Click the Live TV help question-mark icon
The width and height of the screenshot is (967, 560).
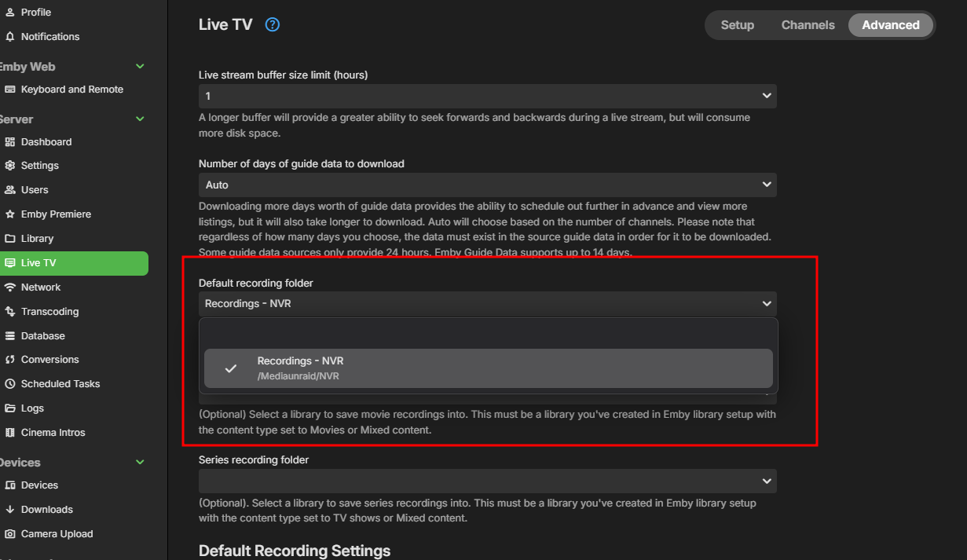273,24
